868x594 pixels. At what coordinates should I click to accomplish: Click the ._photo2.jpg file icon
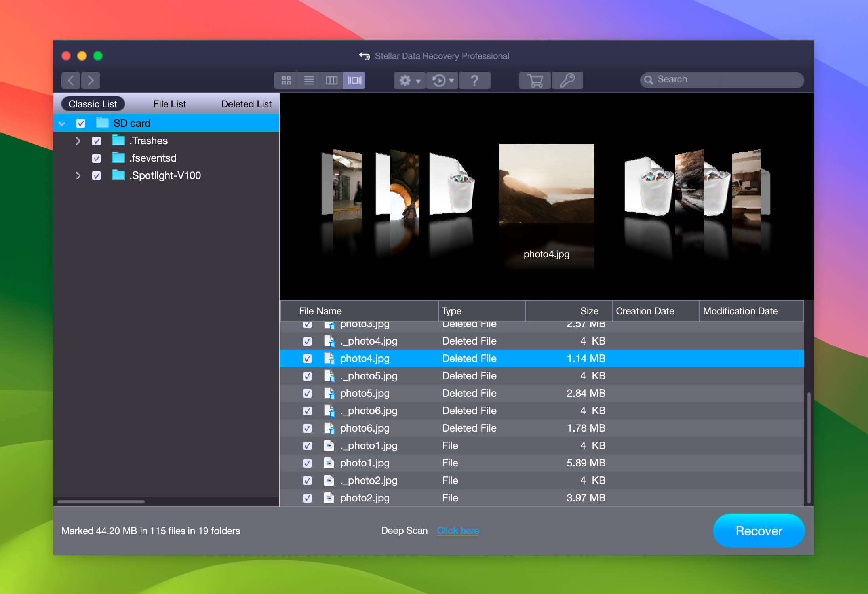coord(329,480)
